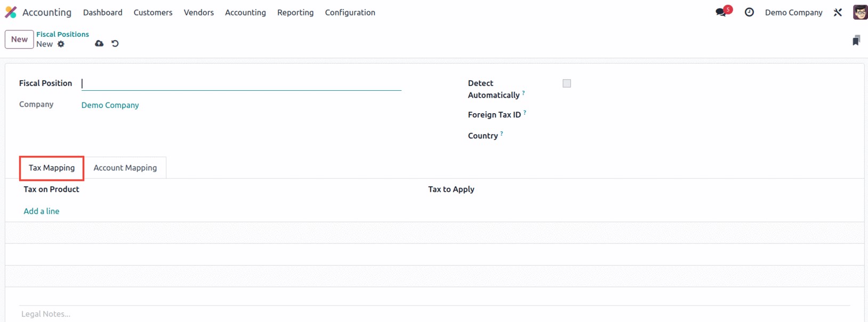Open the debug tools icon
Image resolution: width=868 pixels, height=322 pixels.
click(838, 12)
